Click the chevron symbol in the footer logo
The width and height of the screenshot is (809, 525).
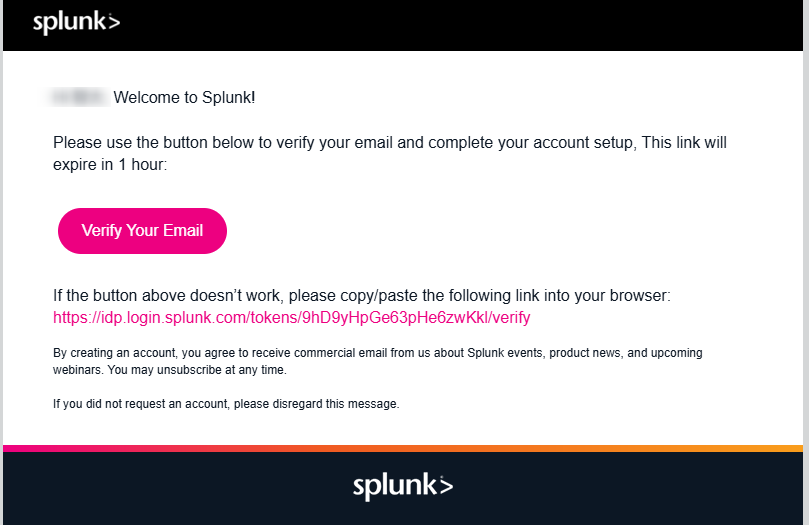[x=445, y=487]
